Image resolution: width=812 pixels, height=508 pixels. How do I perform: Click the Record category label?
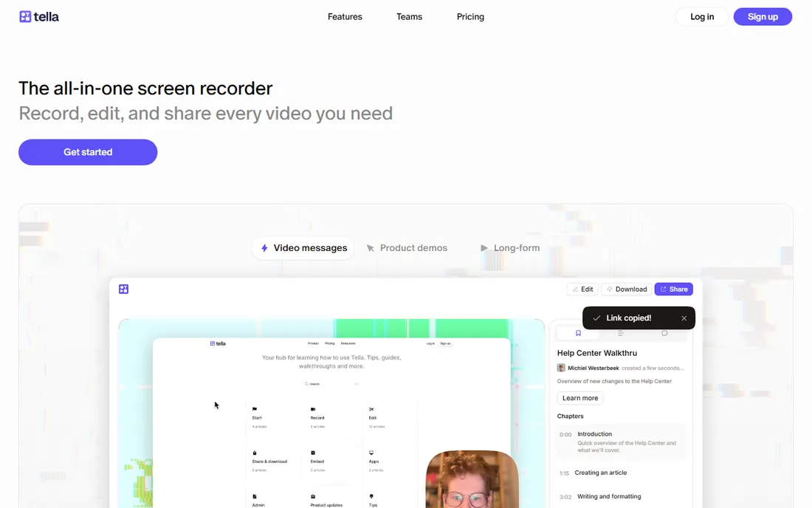coord(317,418)
